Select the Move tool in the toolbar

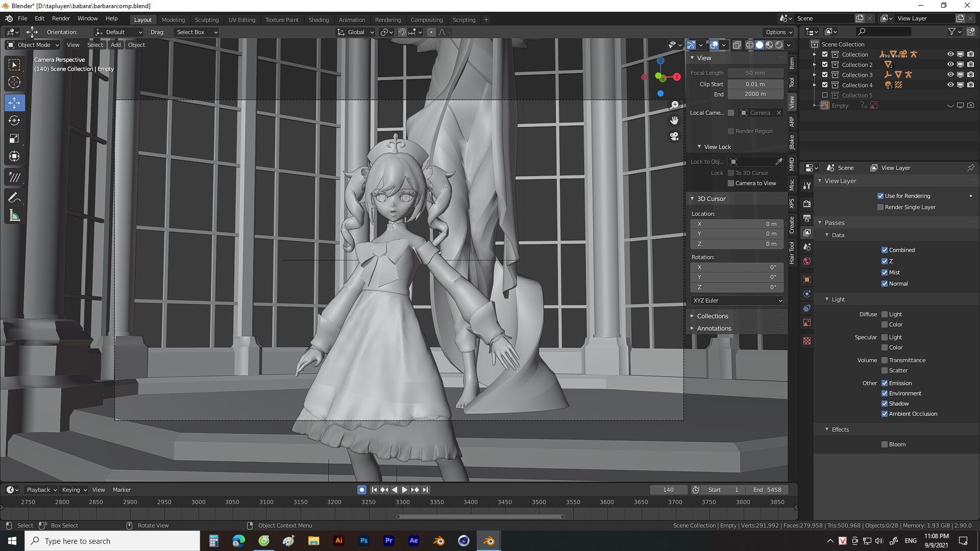pyautogui.click(x=14, y=103)
